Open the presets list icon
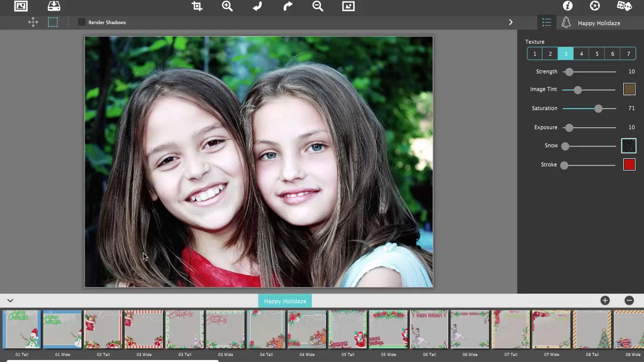Image resolution: width=644 pixels, height=362 pixels. click(x=547, y=23)
